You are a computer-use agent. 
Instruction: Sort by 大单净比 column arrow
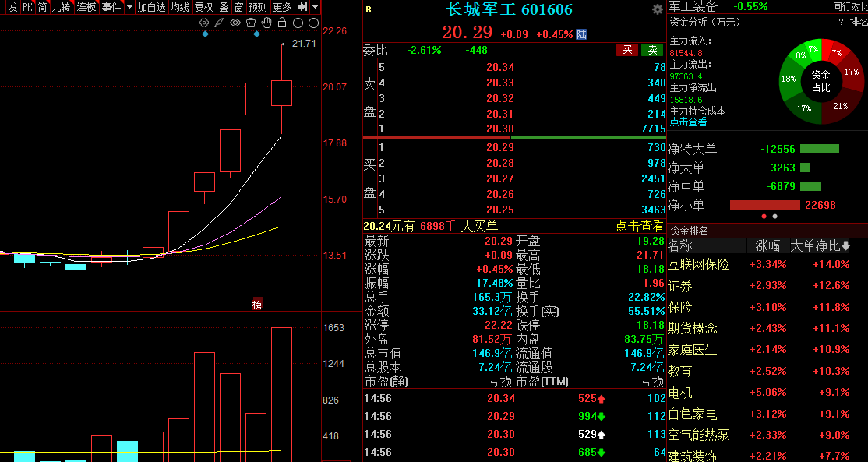(x=846, y=246)
